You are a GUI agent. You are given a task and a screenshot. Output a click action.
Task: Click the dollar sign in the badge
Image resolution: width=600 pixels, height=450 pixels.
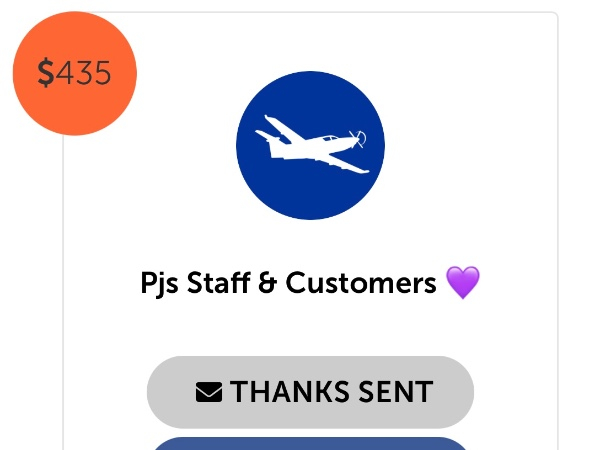pos(46,73)
